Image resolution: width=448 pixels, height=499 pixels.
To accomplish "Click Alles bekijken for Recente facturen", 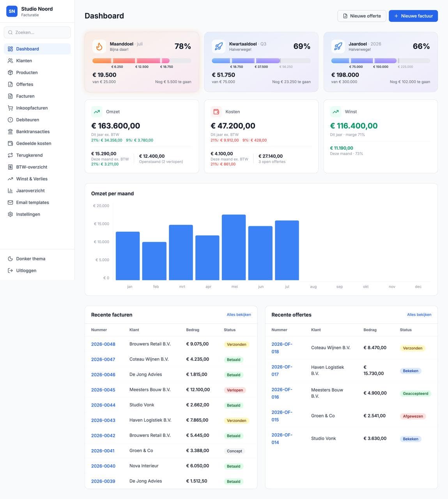I will coord(239,315).
